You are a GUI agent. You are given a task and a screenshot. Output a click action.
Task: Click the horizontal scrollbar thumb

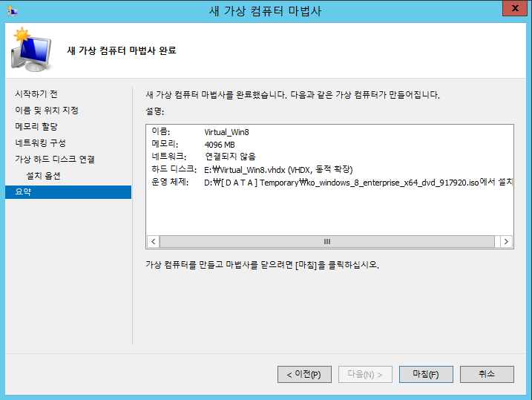tap(327, 242)
